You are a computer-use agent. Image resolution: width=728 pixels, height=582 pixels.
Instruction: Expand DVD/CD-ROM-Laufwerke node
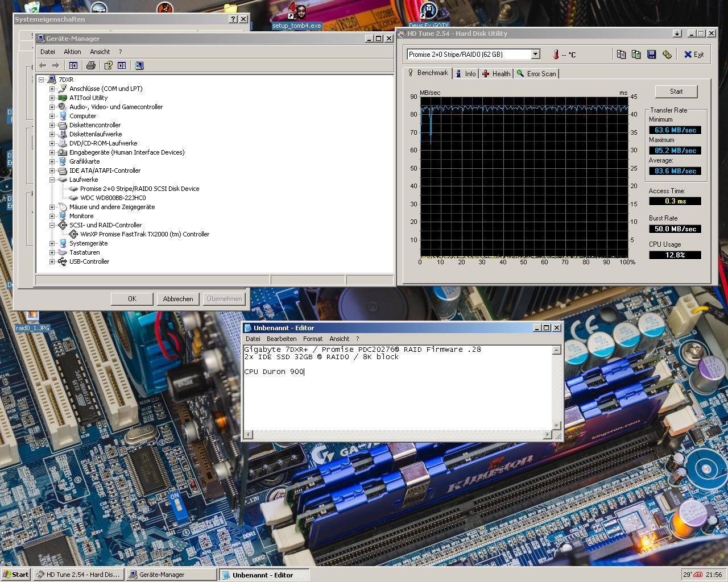pyautogui.click(x=52, y=143)
